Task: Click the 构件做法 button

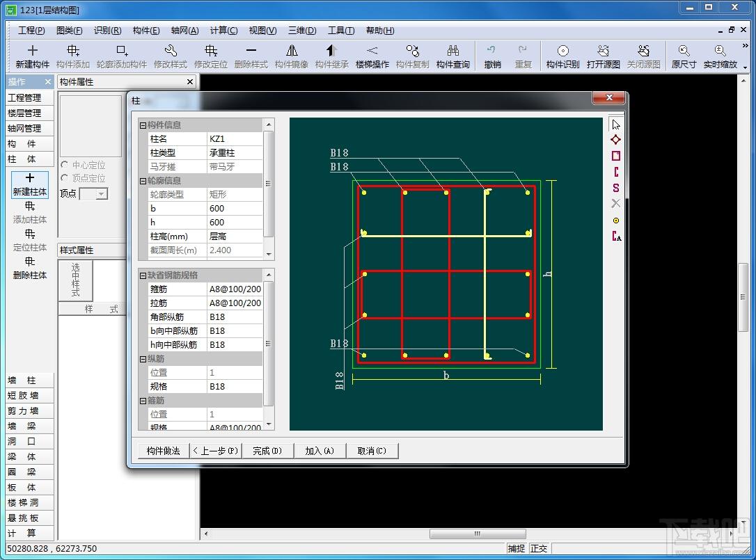Action: [x=163, y=451]
